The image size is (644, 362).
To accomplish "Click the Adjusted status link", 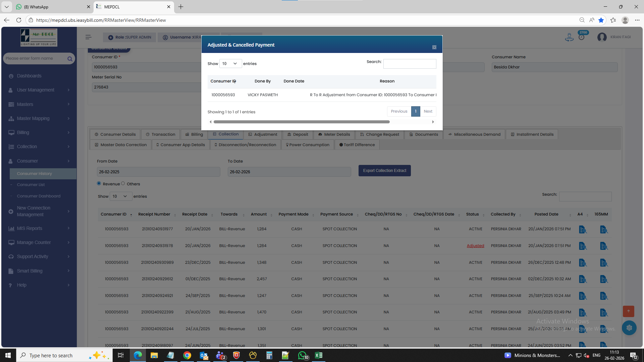I will (x=475, y=246).
